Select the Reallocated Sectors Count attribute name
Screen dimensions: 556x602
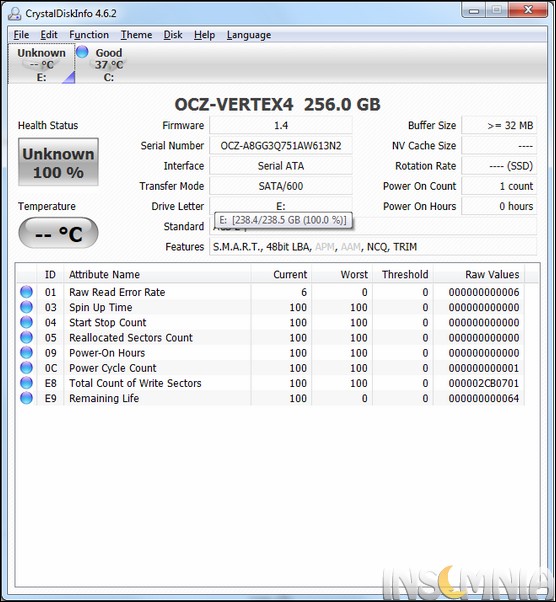coord(131,338)
